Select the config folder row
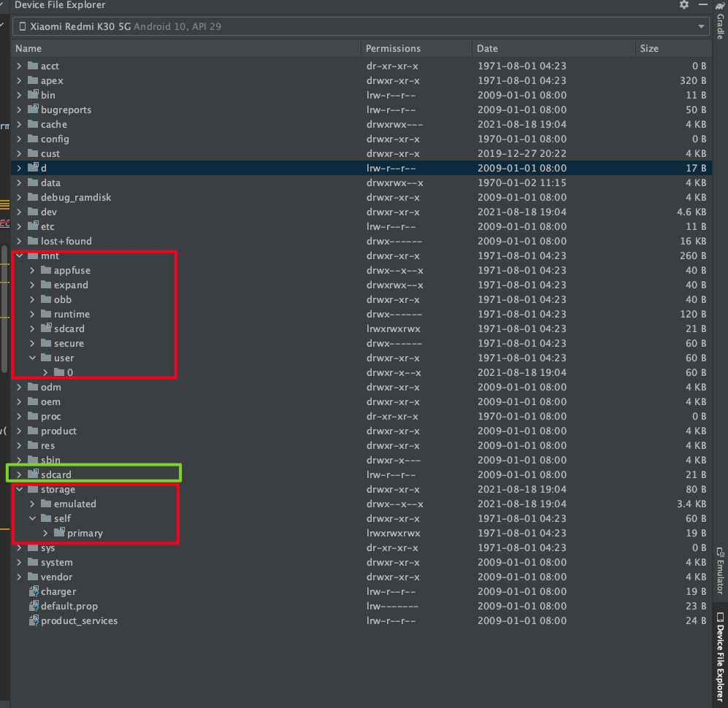The width and height of the screenshot is (728, 708). (x=361, y=139)
